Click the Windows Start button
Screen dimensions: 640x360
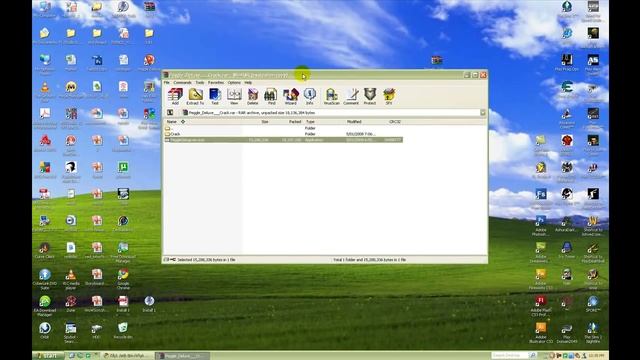[48, 356]
